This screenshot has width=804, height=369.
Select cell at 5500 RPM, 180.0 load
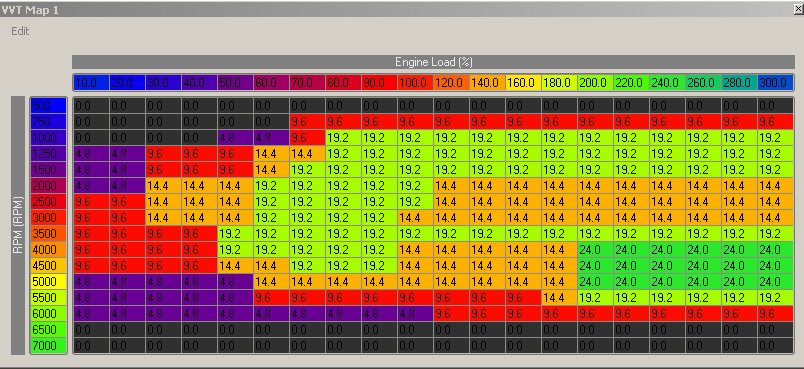(x=559, y=298)
